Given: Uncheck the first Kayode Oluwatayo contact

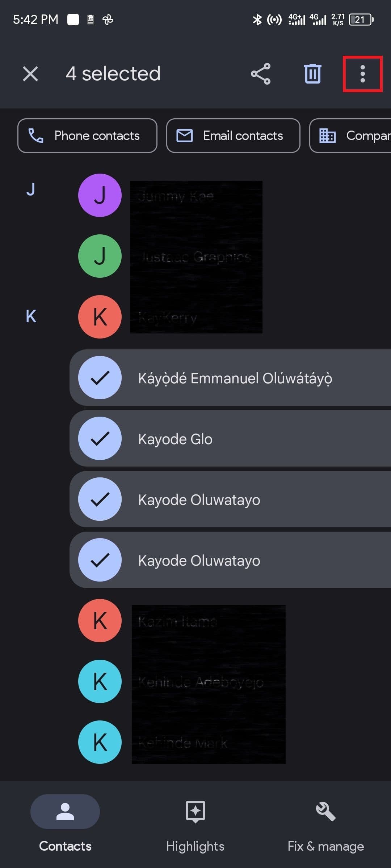Looking at the screenshot, I should point(100,499).
